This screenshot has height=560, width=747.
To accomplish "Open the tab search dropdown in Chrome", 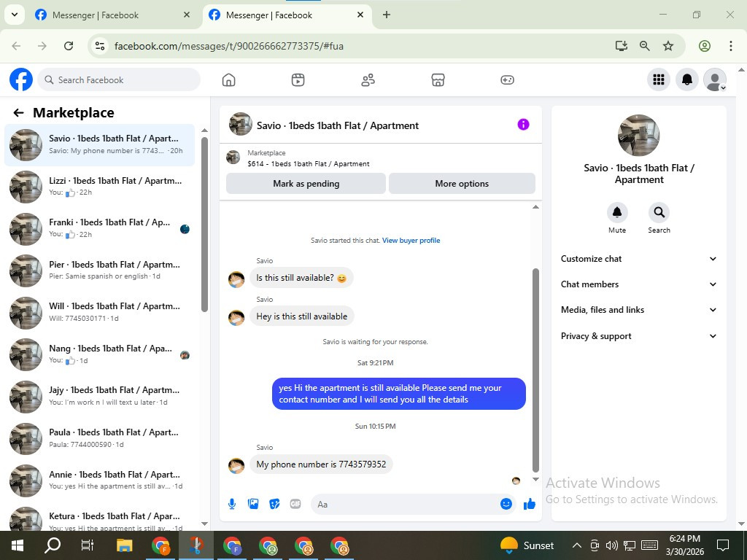I will click(x=15, y=15).
